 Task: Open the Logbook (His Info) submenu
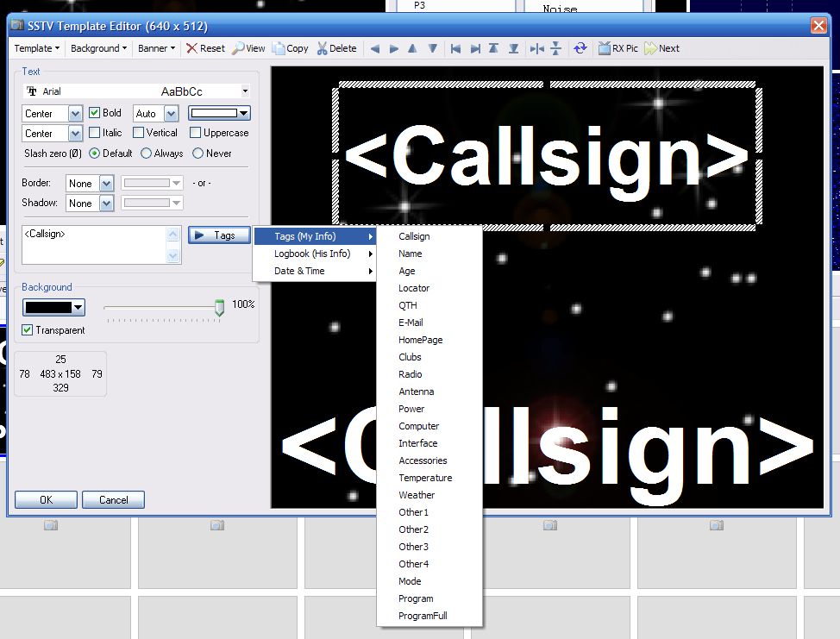click(x=312, y=254)
